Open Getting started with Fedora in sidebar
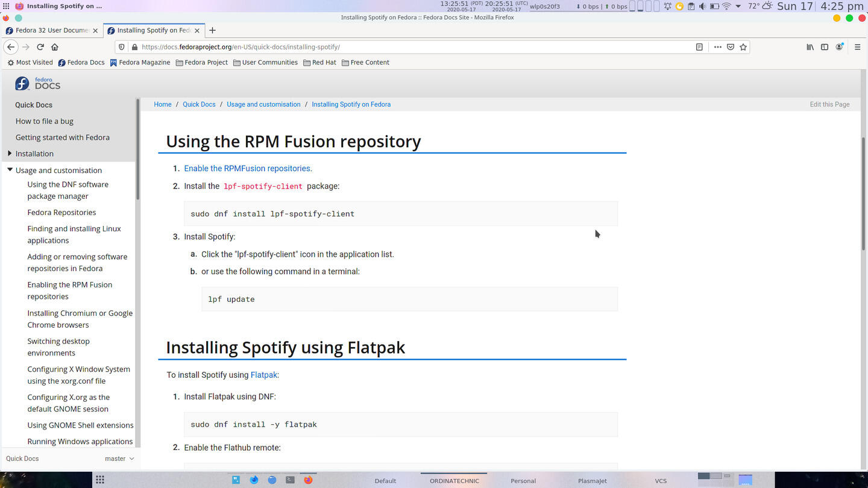This screenshot has width=868, height=488. (x=63, y=137)
